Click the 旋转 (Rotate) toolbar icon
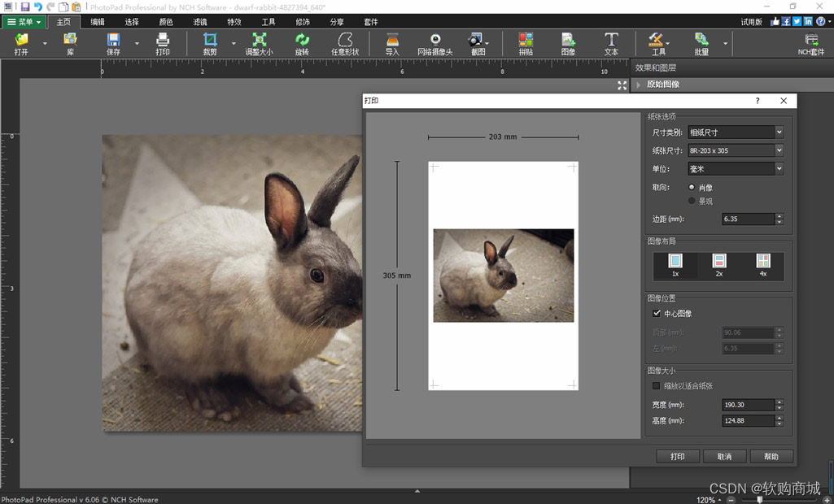 pos(302,43)
